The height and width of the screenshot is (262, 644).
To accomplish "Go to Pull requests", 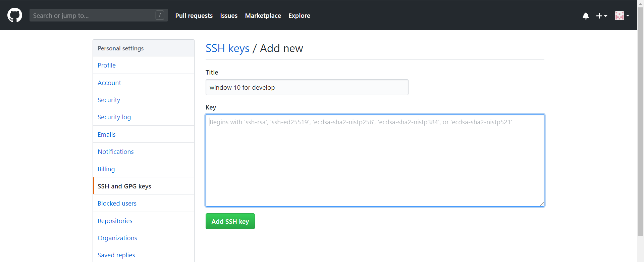I will (x=194, y=15).
